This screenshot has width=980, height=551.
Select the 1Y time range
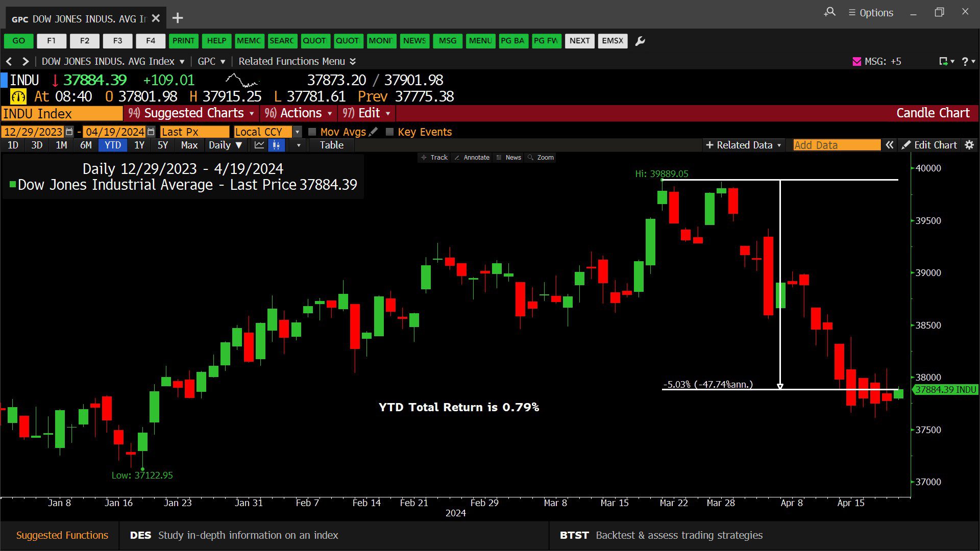pyautogui.click(x=139, y=145)
